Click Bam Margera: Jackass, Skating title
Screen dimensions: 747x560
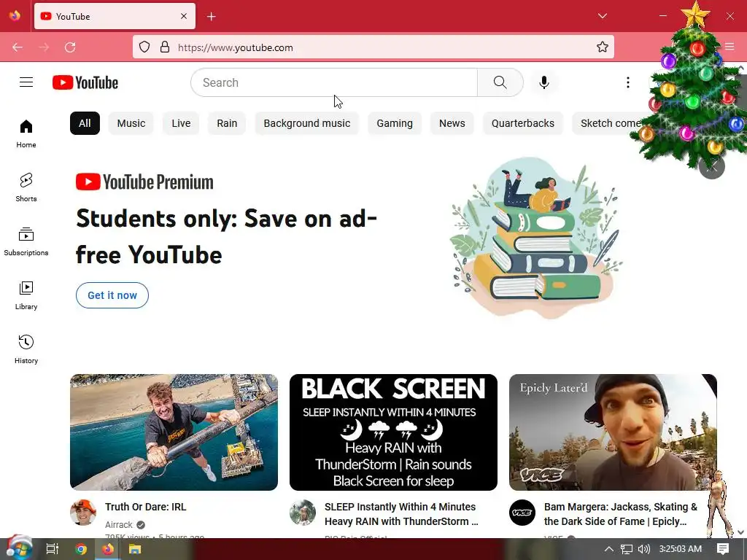click(621, 514)
